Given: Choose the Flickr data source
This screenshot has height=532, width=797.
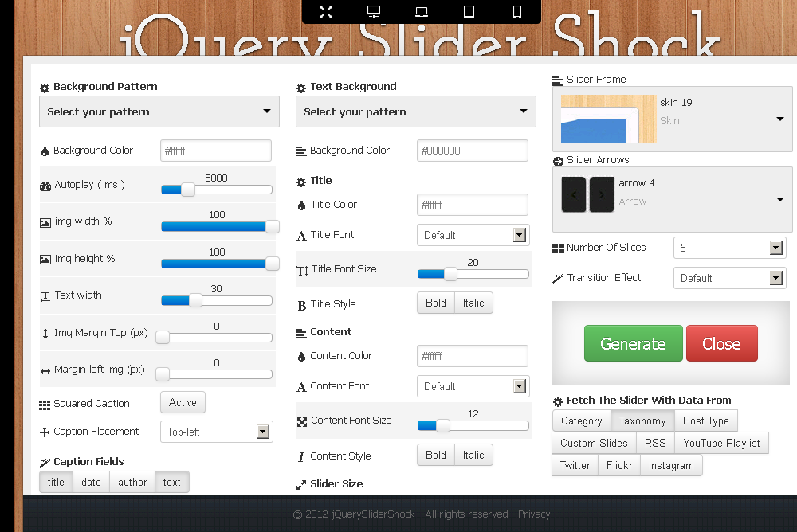Looking at the screenshot, I should (619, 465).
